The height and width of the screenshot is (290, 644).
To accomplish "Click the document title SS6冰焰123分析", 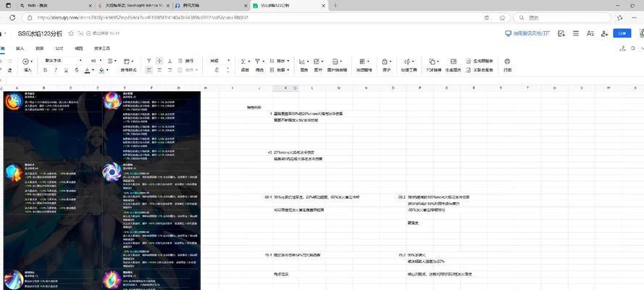I will pos(41,33).
